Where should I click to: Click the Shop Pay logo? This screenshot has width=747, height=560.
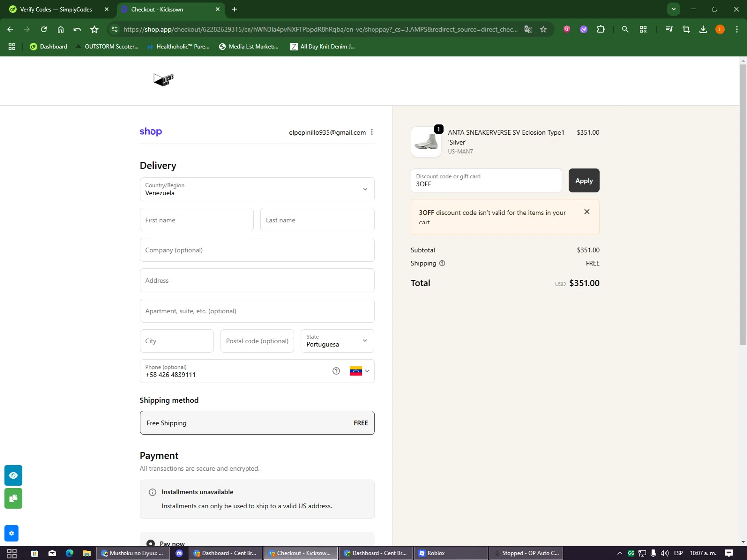coord(151,132)
